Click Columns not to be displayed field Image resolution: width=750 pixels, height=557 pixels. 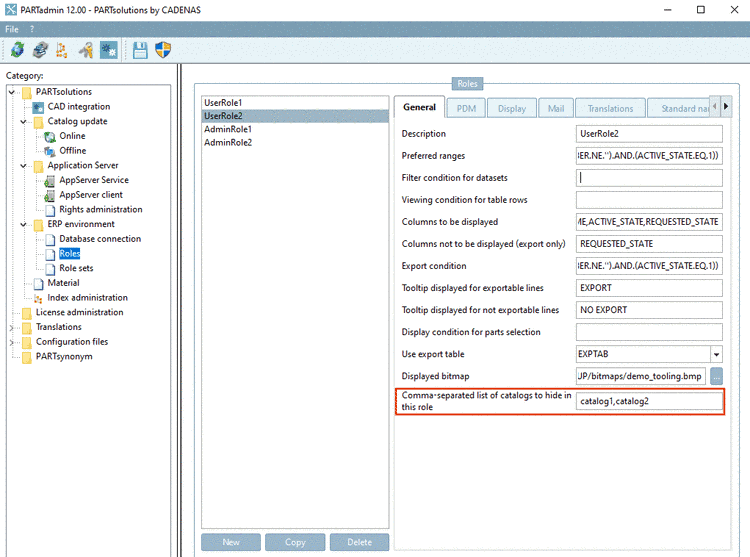click(649, 244)
